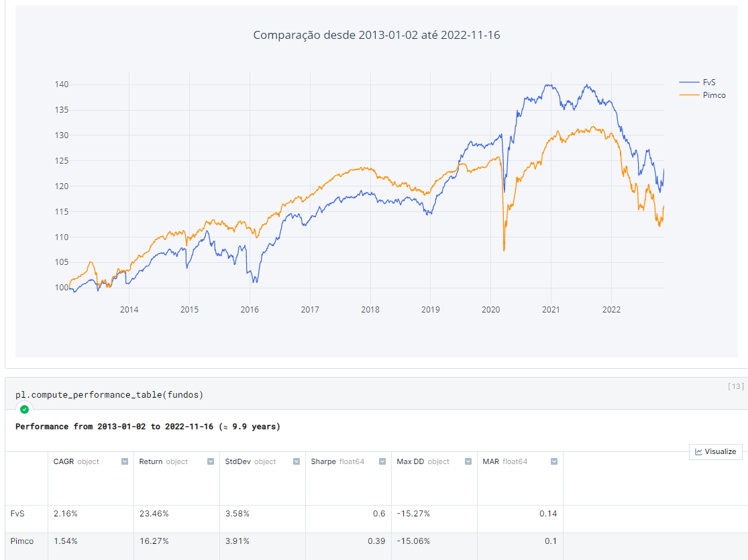Select the FvS Max DD value -15.27%
The height and width of the screenshot is (560, 748).
click(x=413, y=514)
